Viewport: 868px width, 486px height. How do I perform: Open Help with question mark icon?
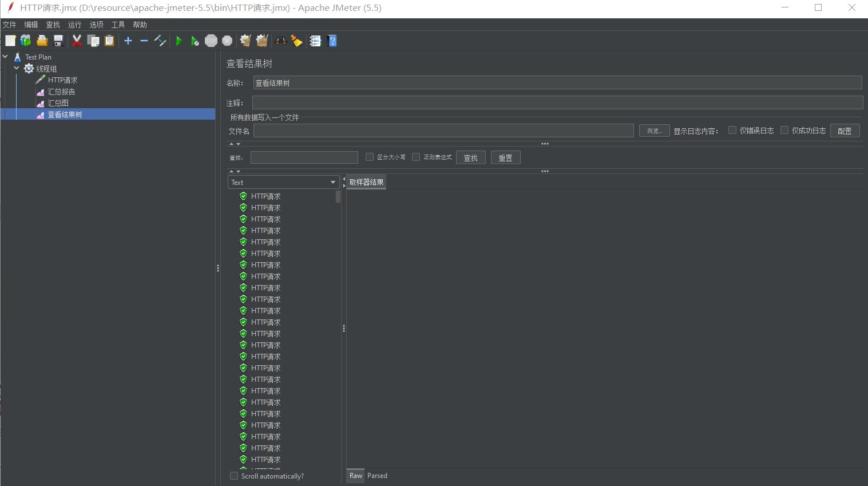(332, 41)
